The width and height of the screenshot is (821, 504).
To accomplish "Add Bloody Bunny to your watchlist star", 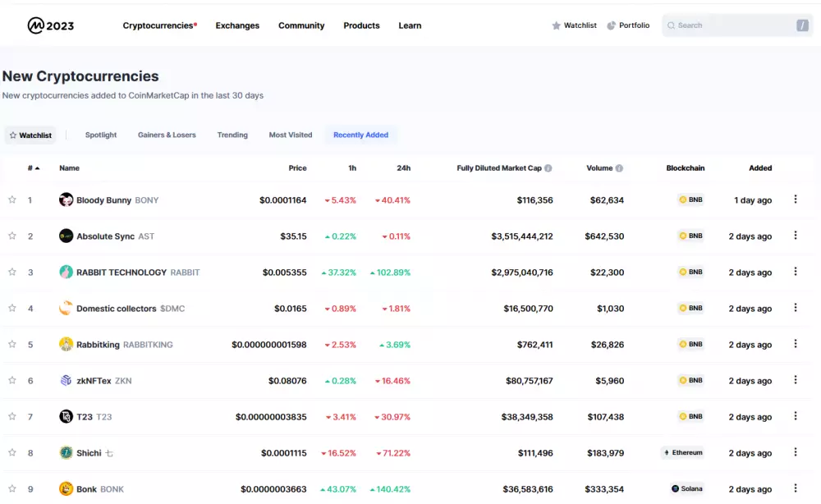I will coord(11,199).
